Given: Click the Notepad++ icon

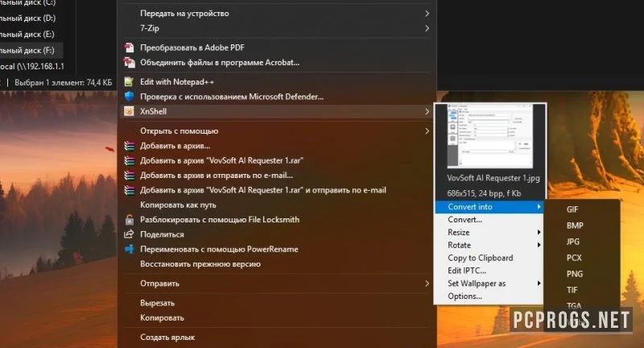Looking at the screenshot, I should (129, 81).
